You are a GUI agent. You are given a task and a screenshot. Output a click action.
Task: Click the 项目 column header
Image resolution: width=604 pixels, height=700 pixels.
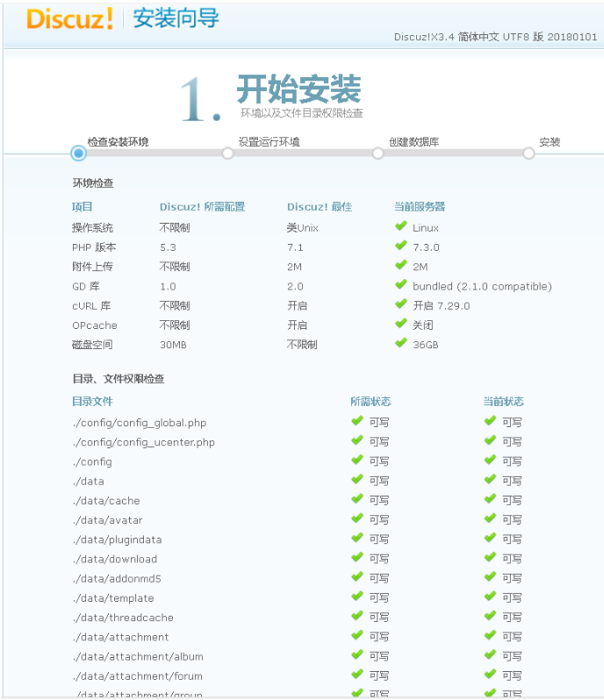tap(83, 207)
